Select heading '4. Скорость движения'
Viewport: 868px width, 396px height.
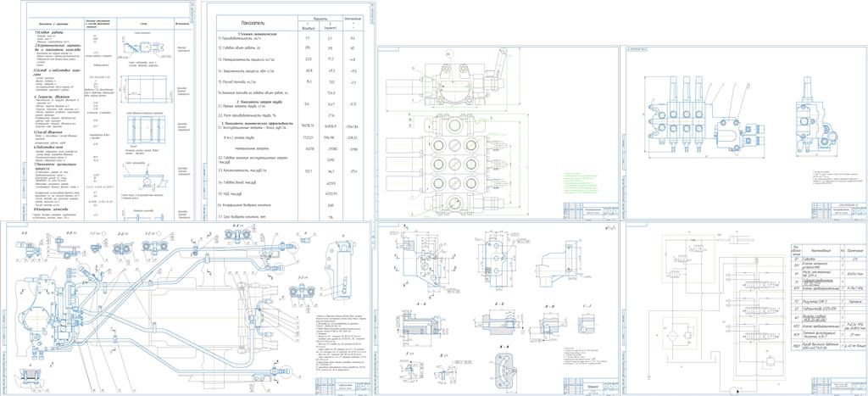pos(51,97)
